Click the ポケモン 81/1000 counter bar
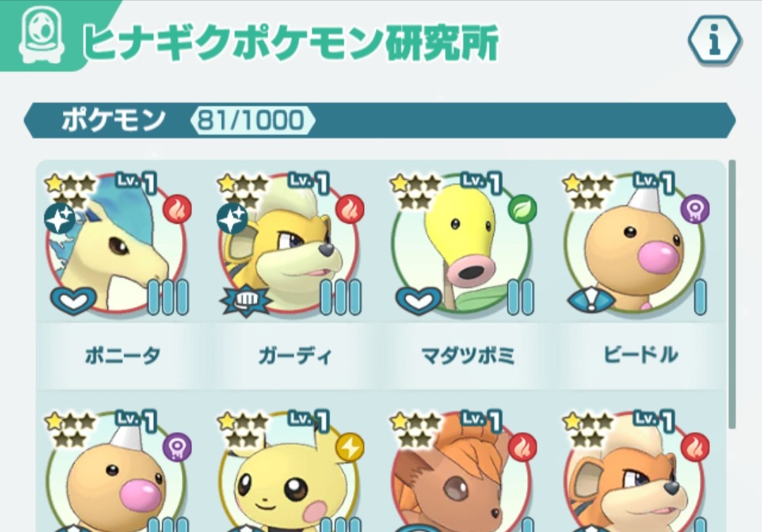This screenshot has height=532, width=762. click(380, 120)
